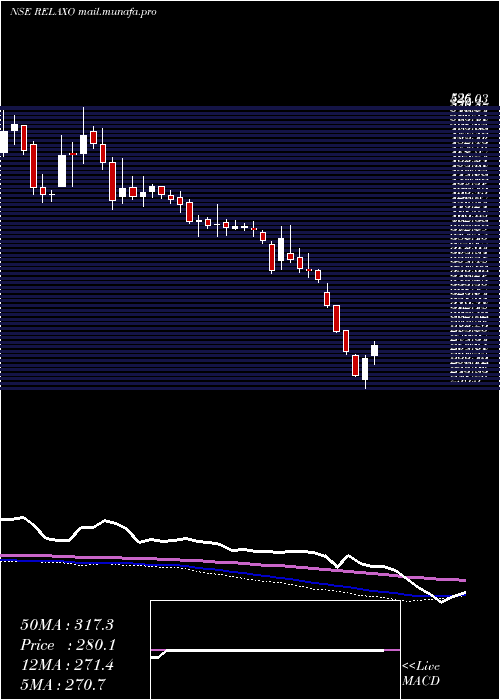Click the lowest white candle with long wick
This screenshot has height=700, width=500.
(x=365, y=369)
